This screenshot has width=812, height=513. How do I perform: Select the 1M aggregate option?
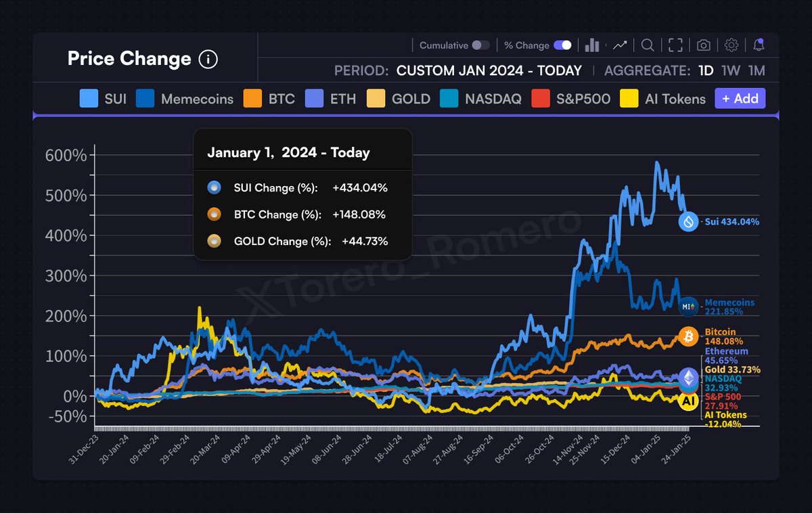click(757, 70)
